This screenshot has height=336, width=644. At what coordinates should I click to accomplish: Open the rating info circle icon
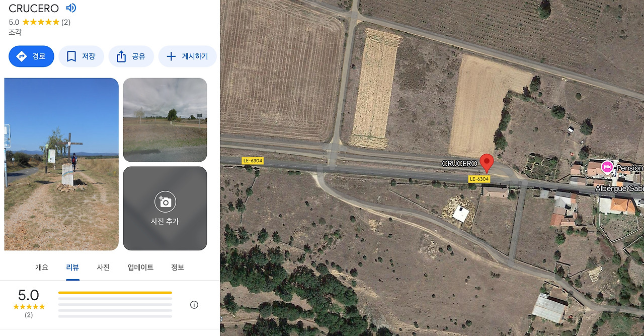click(x=194, y=305)
